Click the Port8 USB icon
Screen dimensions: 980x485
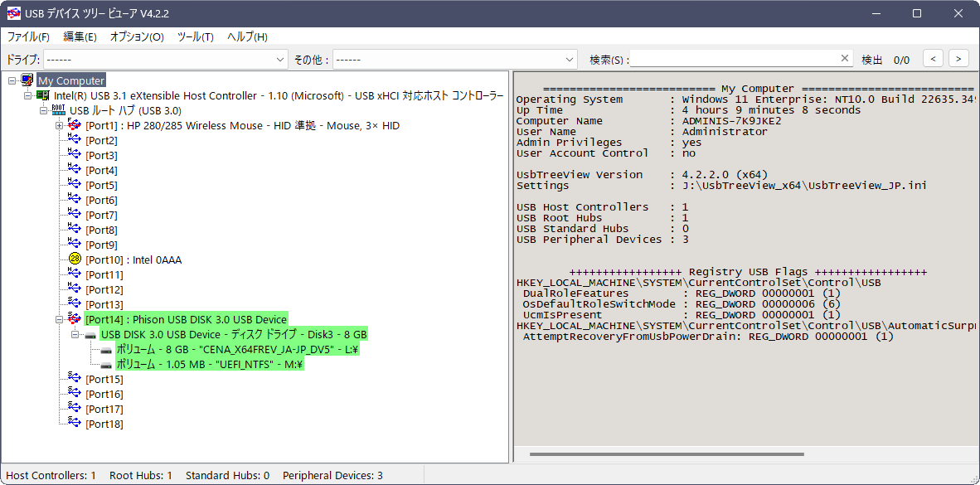75,230
